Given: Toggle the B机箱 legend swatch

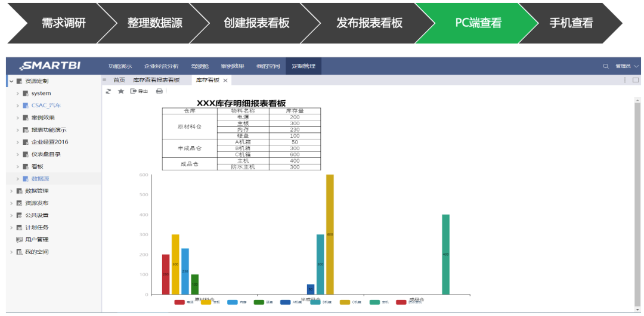Looking at the screenshot, I should [315, 302].
